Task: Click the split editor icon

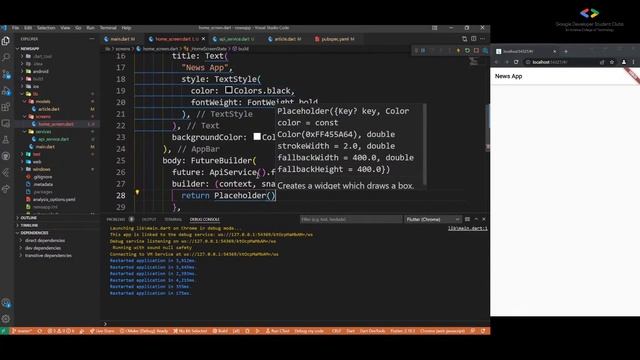Action: pyautogui.click(x=473, y=39)
